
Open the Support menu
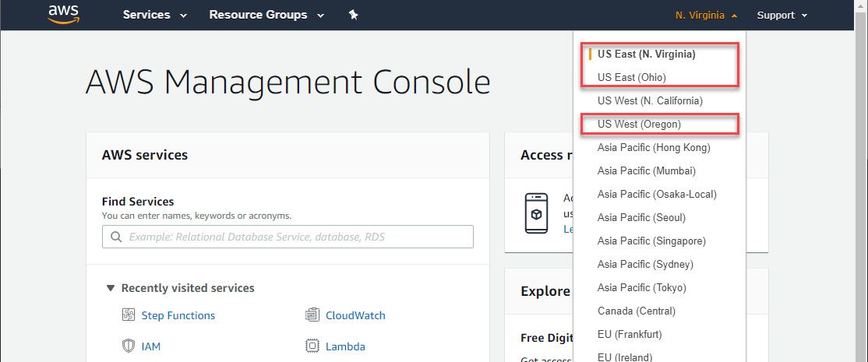click(x=782, y=16)
